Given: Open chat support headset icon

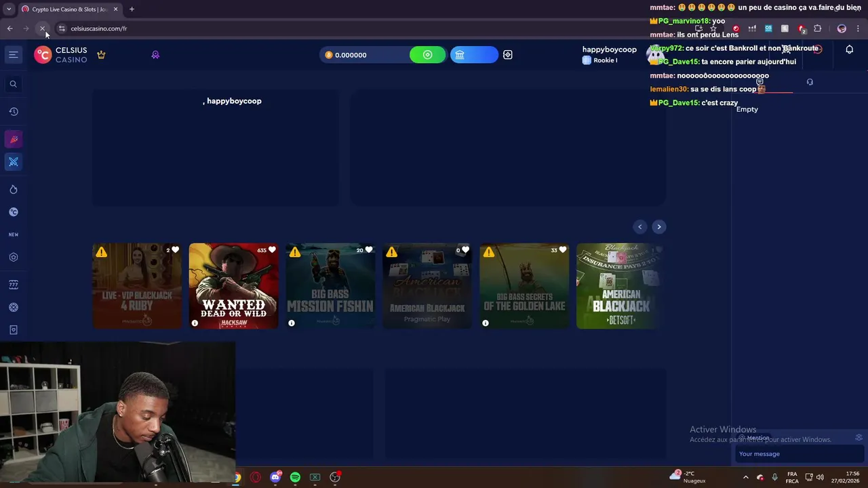Looking at the screenshot, I should coord(810,82).
